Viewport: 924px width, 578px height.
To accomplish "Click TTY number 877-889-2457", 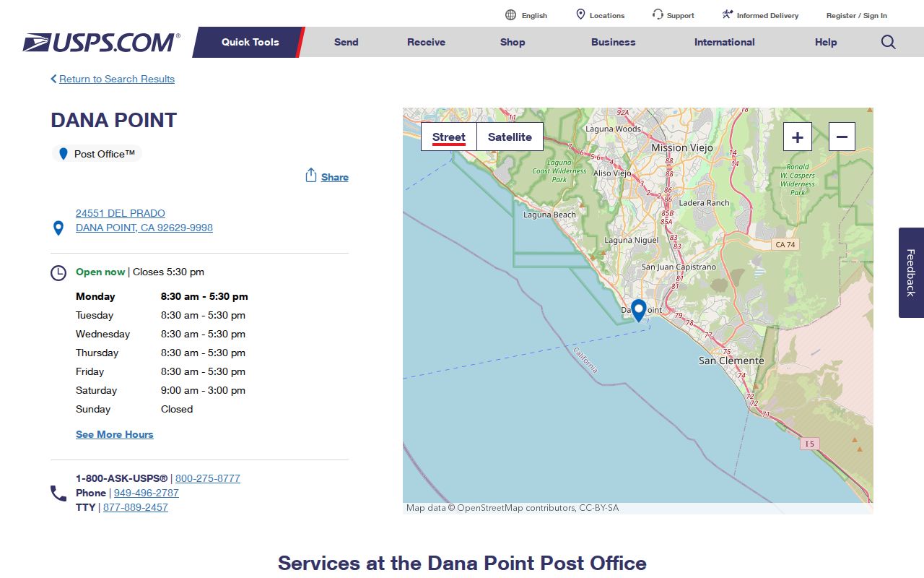I will [x=136, y=507].
